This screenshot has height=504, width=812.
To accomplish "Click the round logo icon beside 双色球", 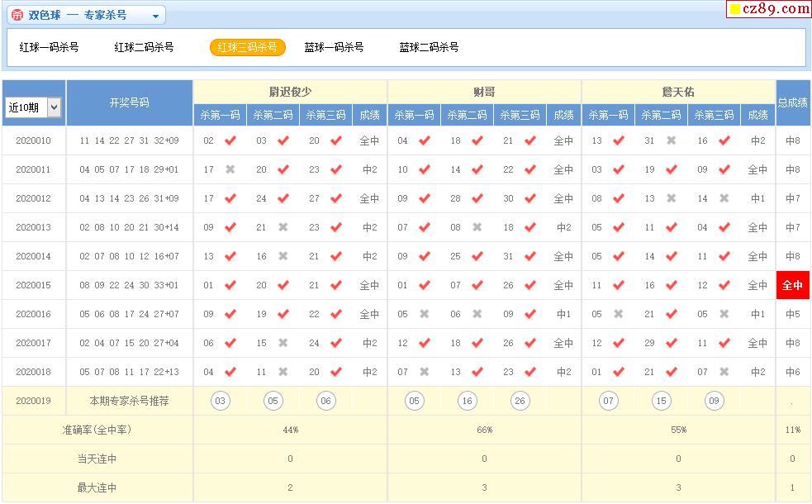I will coord(17,15).
